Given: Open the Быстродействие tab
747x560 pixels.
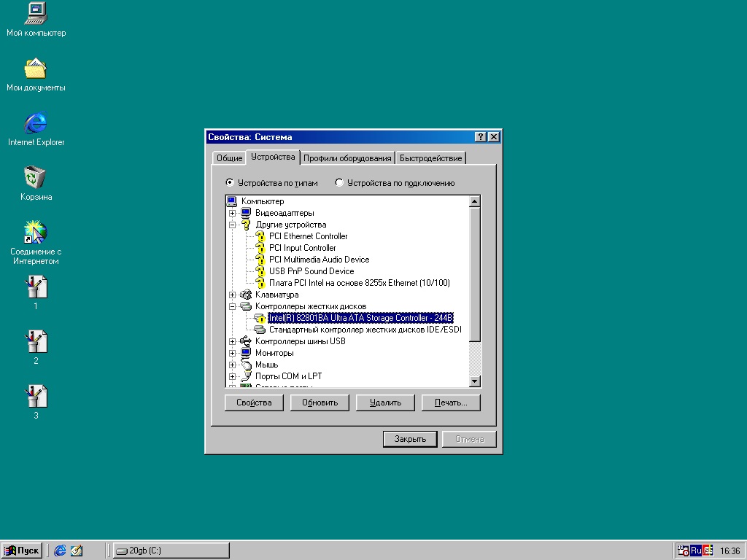Looking at the screenshot, I should click(x=430, y=158).
